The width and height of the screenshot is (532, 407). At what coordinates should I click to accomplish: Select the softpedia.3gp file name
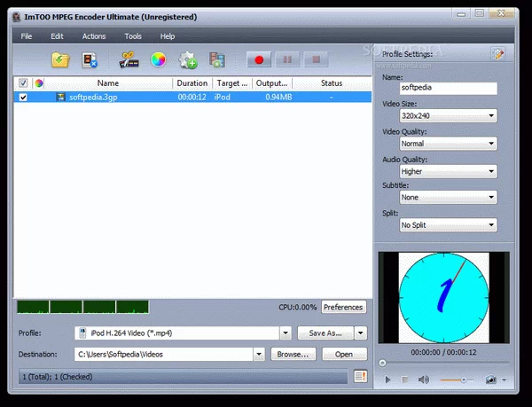(x=93, y=98)
